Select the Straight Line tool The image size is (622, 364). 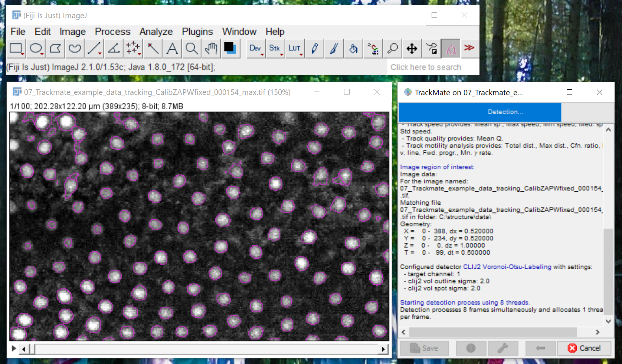[x=94, y=49]
